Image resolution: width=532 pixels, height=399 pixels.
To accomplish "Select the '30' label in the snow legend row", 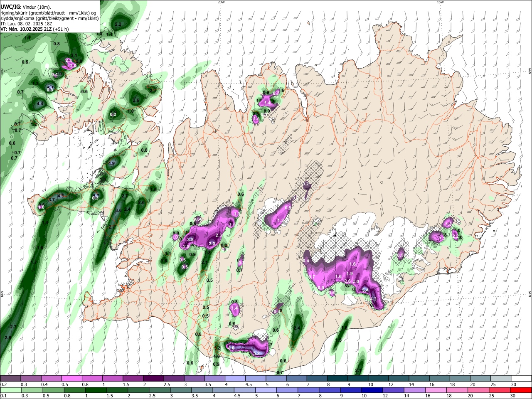I will (514, 384).
